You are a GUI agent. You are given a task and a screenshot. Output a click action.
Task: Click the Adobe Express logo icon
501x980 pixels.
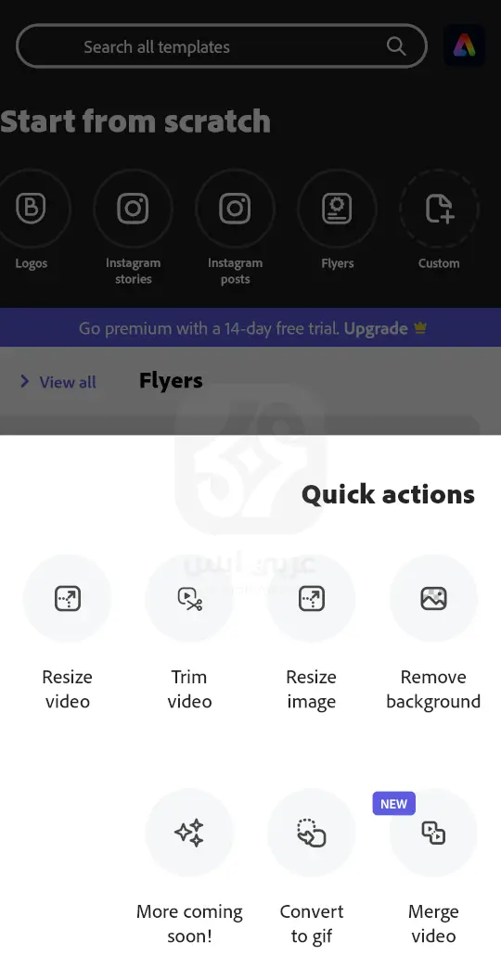pyautogui.click(x=464, y=45)
